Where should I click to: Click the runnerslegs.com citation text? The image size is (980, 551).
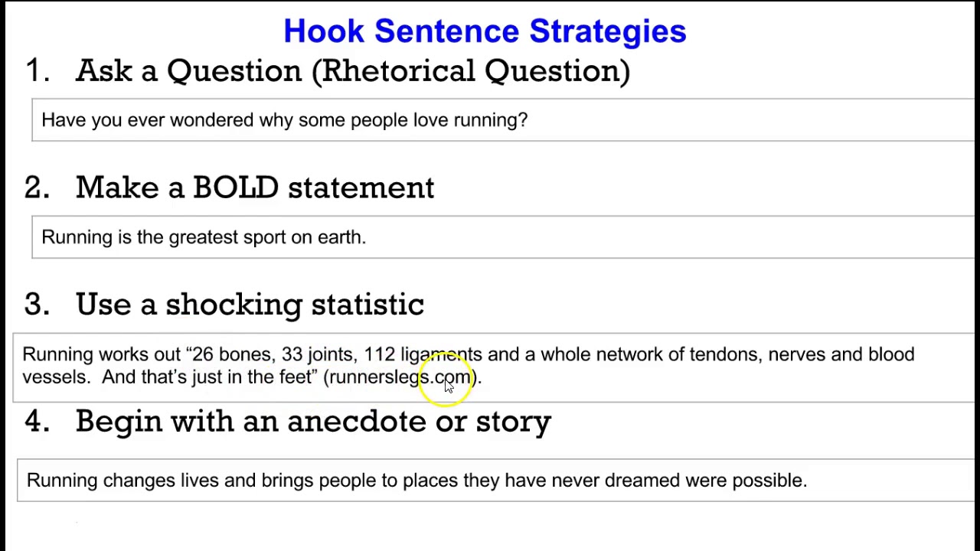tap(401, 377)
